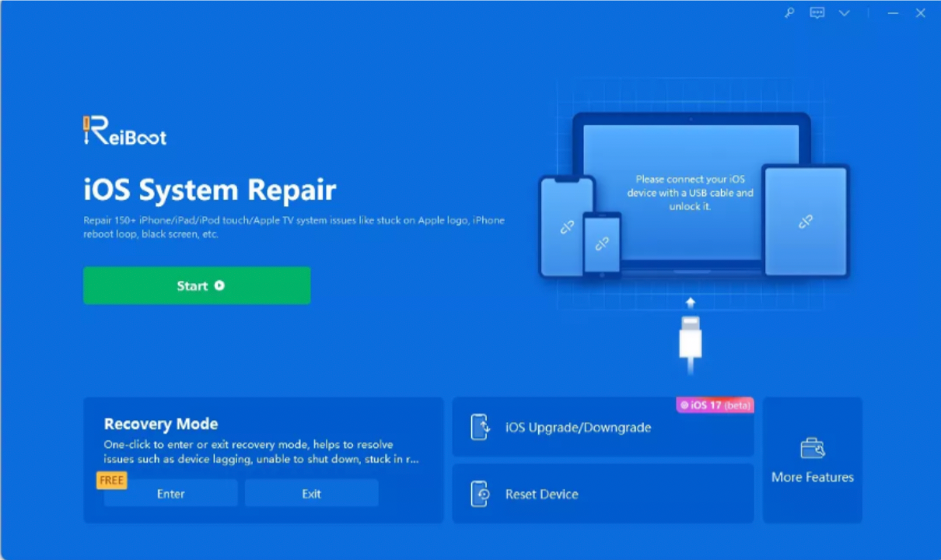
Task: Click the key-shaped register icon
Action: [789, 13]
